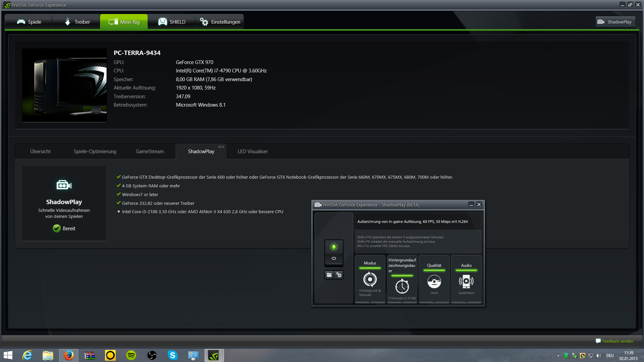Click the GeForce Experience taskbar icon

[x=214, y=355]
